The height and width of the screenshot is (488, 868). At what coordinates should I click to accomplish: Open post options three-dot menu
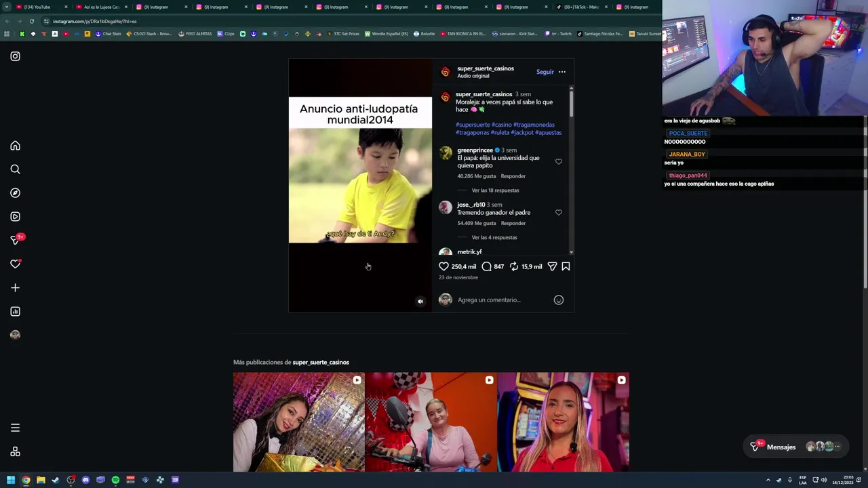(x=561, y=72)
